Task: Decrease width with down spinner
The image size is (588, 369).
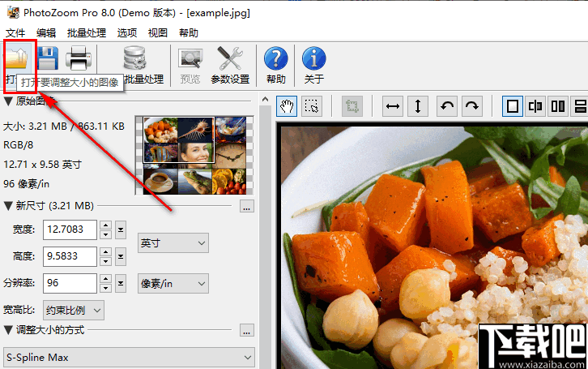Action: (x=106, y=234)
